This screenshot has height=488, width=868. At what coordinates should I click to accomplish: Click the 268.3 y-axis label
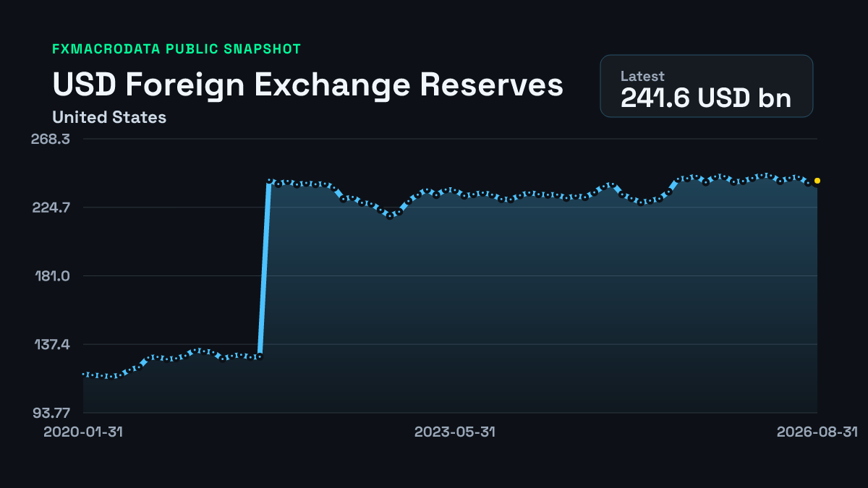[50, 139]
